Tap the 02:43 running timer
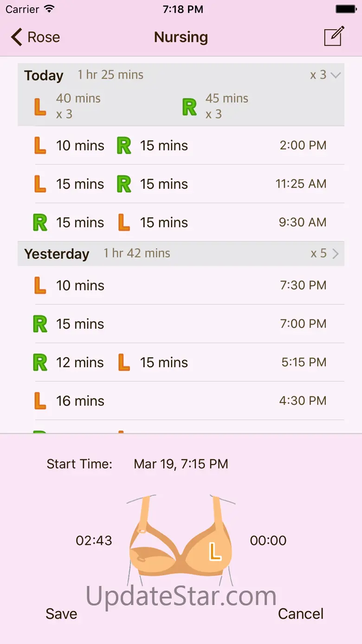This screenshot has width=362, height=644. [94, 540]
